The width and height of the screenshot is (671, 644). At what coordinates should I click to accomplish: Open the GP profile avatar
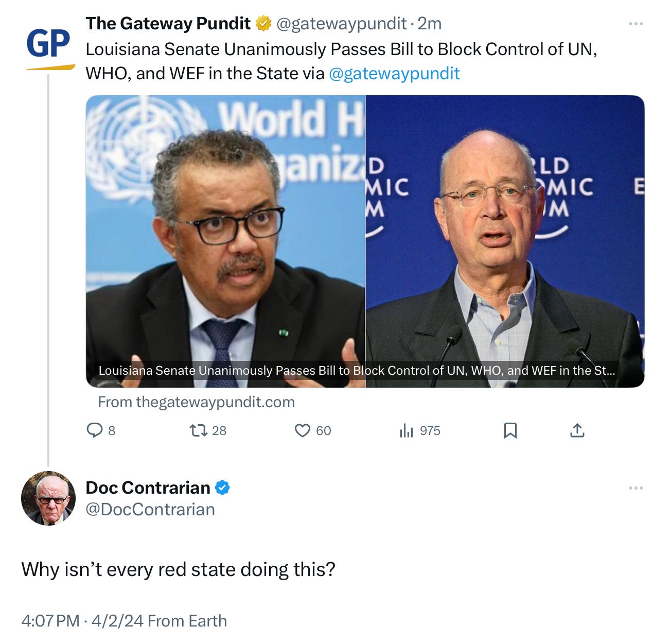pos(48,46)
